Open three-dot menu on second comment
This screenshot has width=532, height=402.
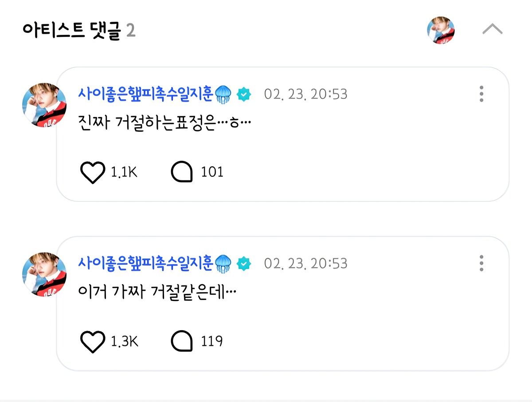point(481,263)
